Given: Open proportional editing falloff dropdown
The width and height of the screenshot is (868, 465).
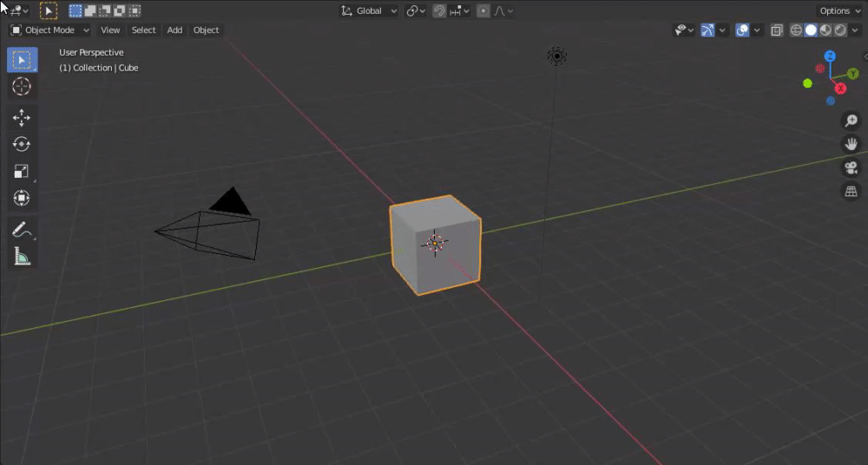Looking at the screenshot, I should coord(503,10).
